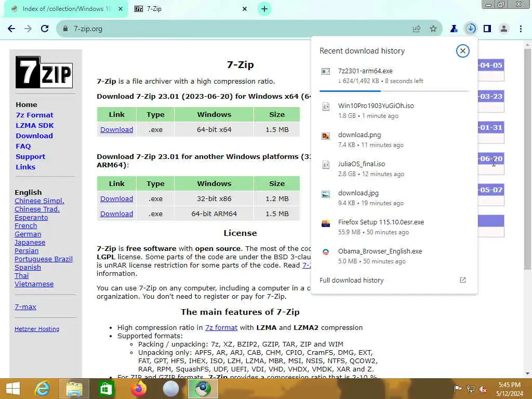The width and height of the screenshot is (532, 399).
Task: Open the 7z Format sidebar link
Action: (x=35, y=115)
